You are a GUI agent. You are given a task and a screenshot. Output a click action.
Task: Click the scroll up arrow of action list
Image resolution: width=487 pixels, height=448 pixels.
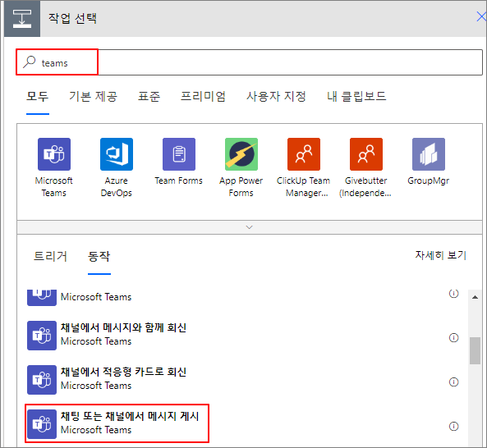475,297
